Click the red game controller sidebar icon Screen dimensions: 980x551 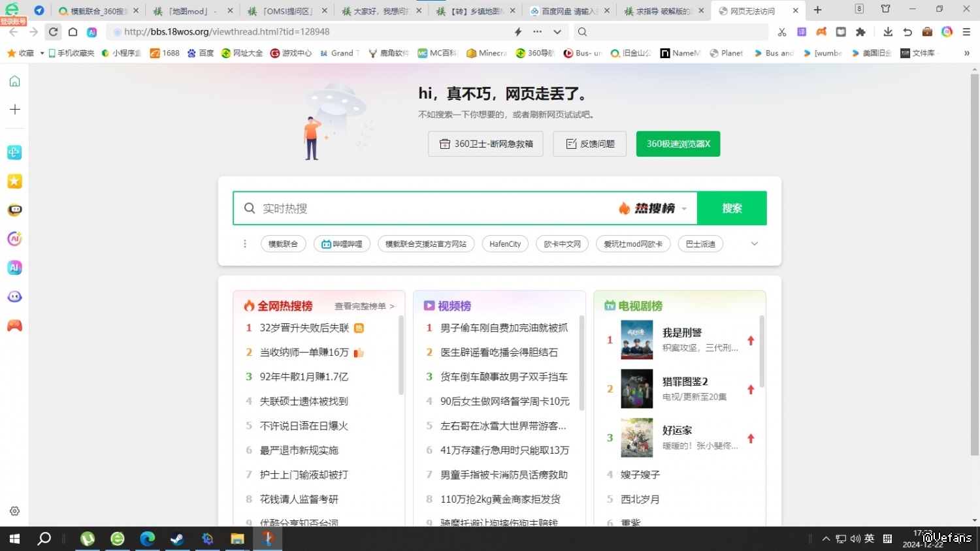click(14, 325)
